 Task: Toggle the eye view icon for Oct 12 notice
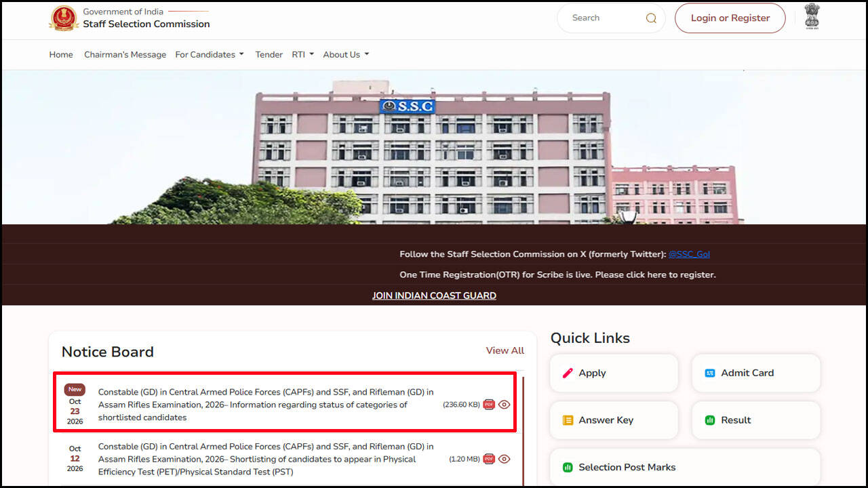[504, 459]
